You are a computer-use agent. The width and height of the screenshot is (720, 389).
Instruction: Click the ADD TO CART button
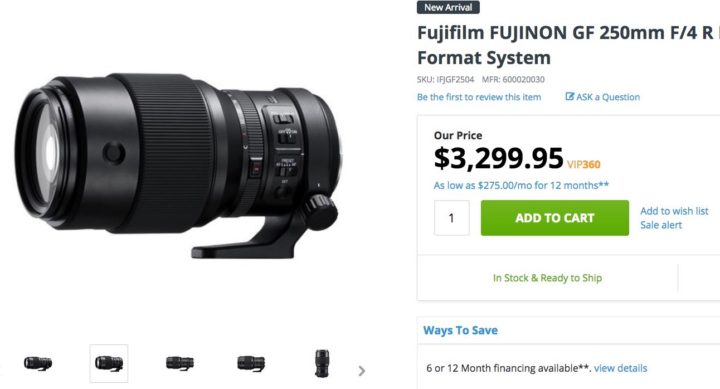pyautogui.click(x=555, y=218)
